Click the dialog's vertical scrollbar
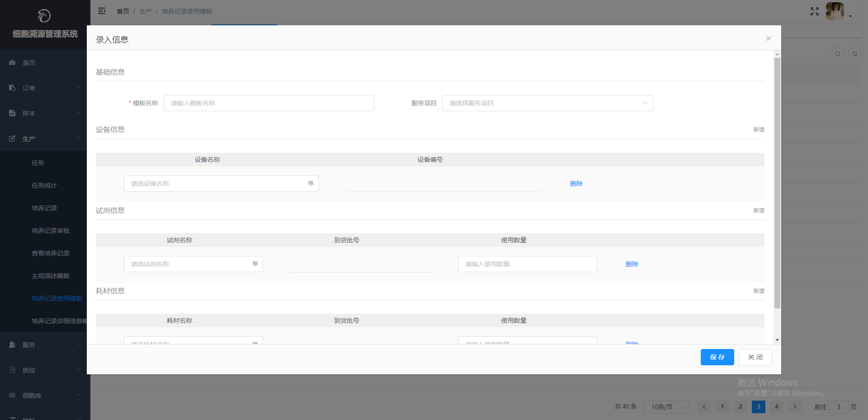868x420 pixels. (777, 181)
